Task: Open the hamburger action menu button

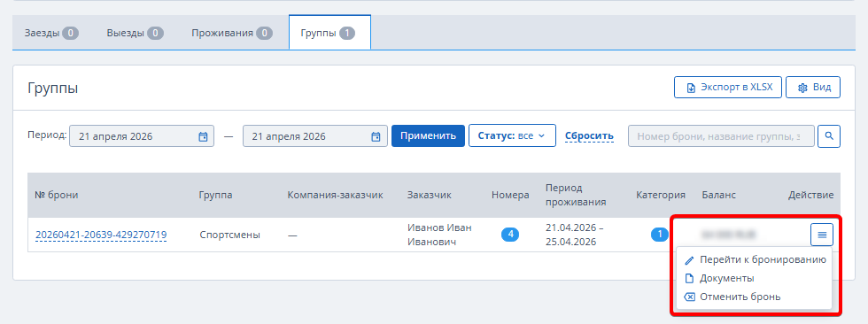Action: click(x=822, y=235)
